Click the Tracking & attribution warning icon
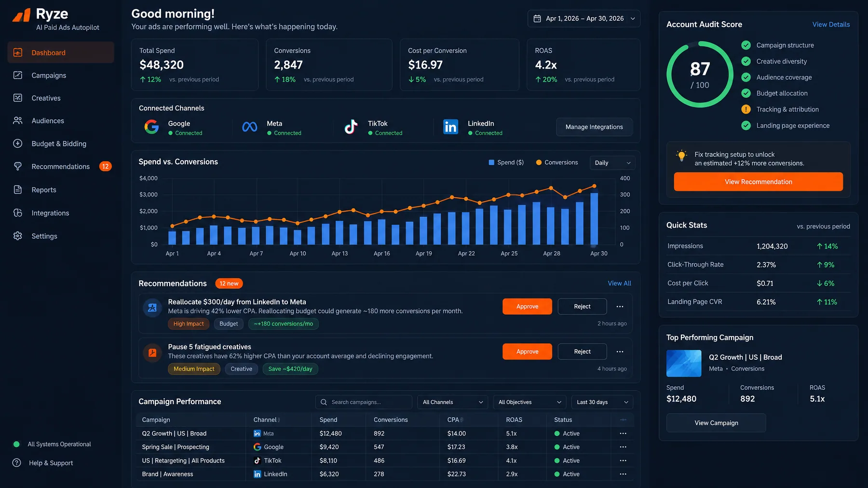 746,109
